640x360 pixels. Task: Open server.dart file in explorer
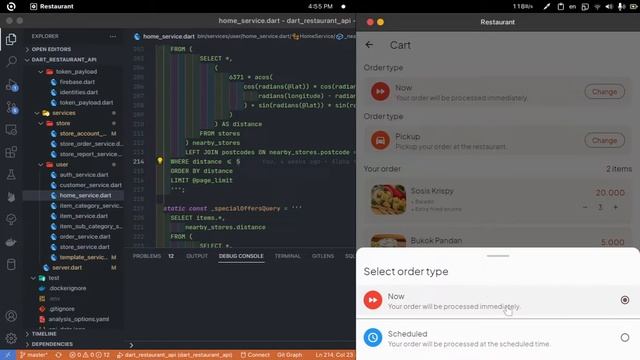(67, 268)
